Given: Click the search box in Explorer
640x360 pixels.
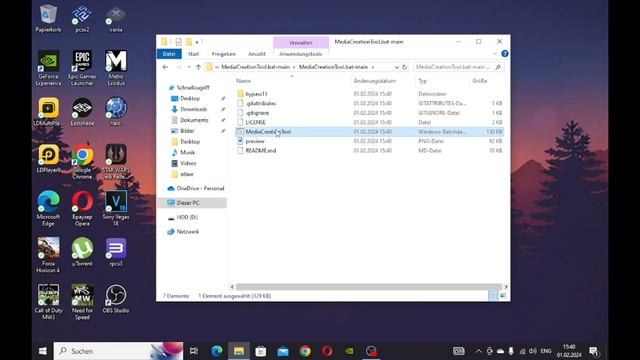Looking at the screenshot, I should [x=458, y=67].
